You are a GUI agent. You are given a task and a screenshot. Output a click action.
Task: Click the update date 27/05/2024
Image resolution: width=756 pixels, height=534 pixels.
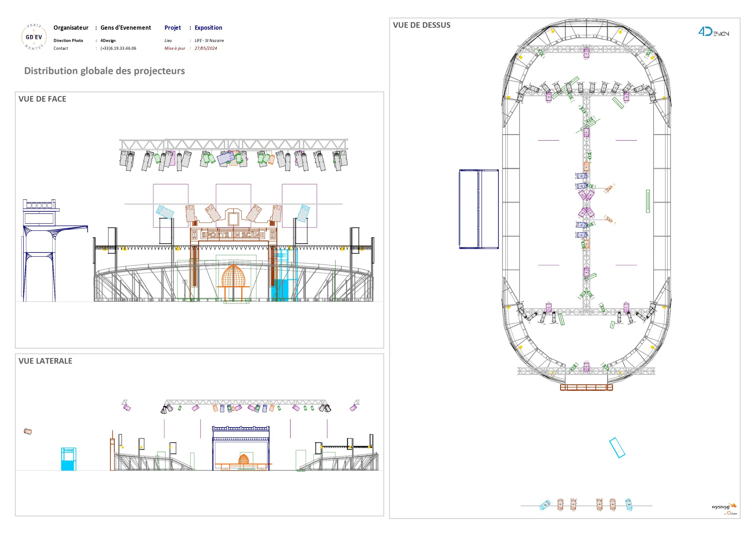(206, 48)
